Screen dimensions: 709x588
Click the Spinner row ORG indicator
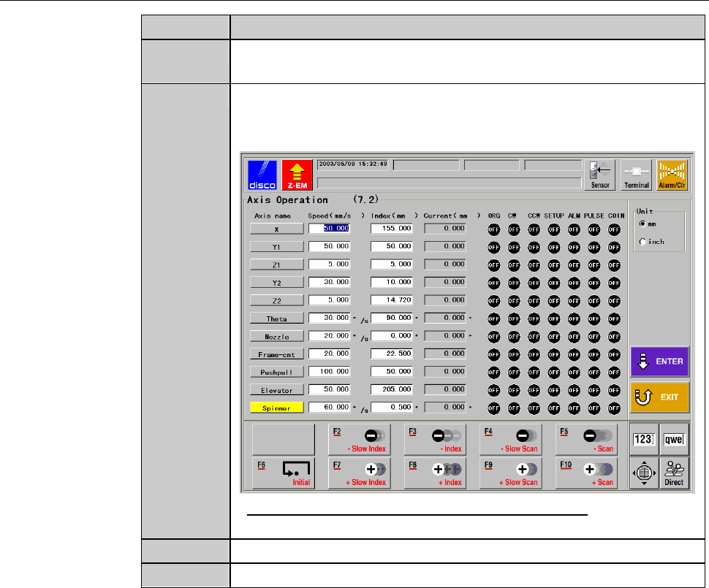(494, 408)
